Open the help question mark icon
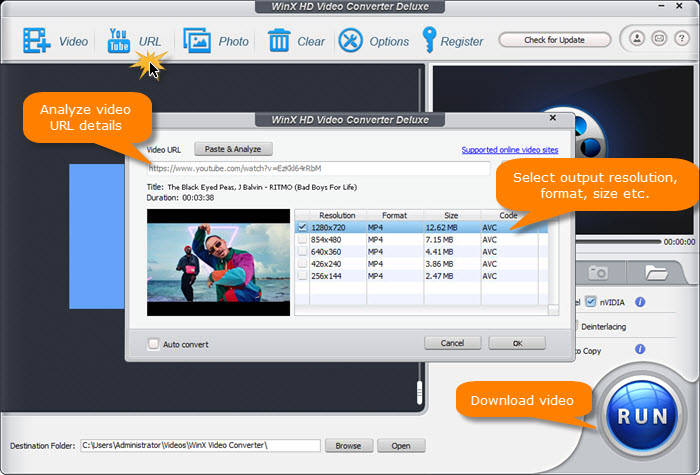700x475 pixels. [x=679, y=40]
